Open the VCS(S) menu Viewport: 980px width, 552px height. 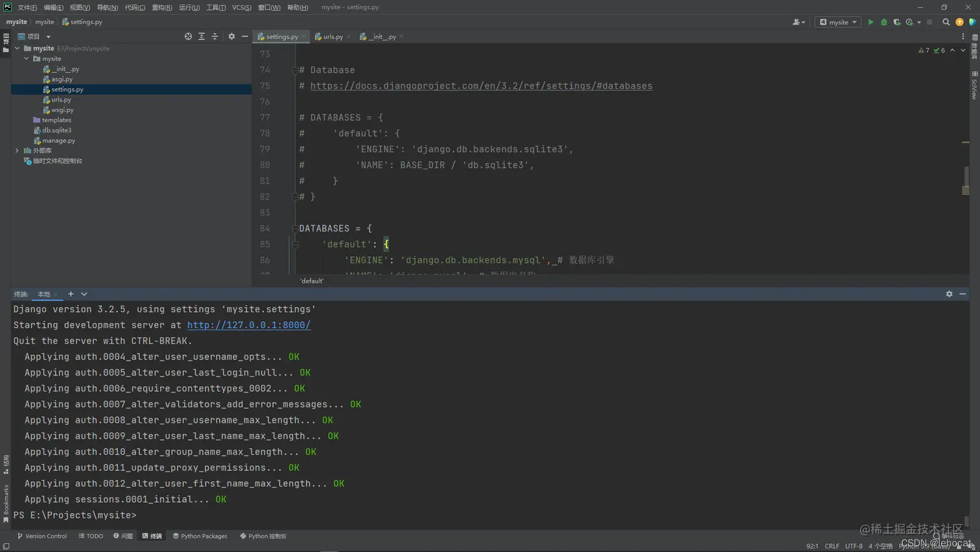[x=242, y=7]
